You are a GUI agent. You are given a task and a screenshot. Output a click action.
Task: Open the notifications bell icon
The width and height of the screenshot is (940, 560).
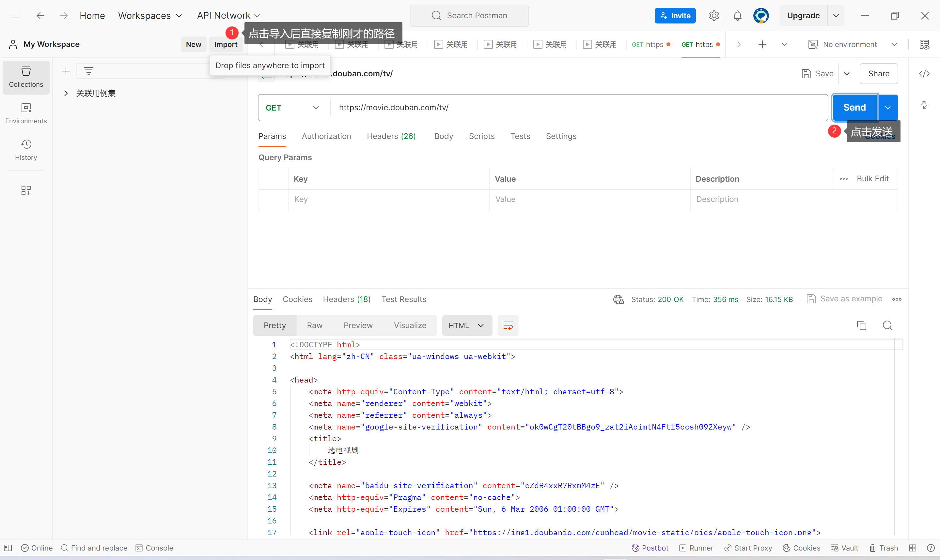click(x=737, y=15)
